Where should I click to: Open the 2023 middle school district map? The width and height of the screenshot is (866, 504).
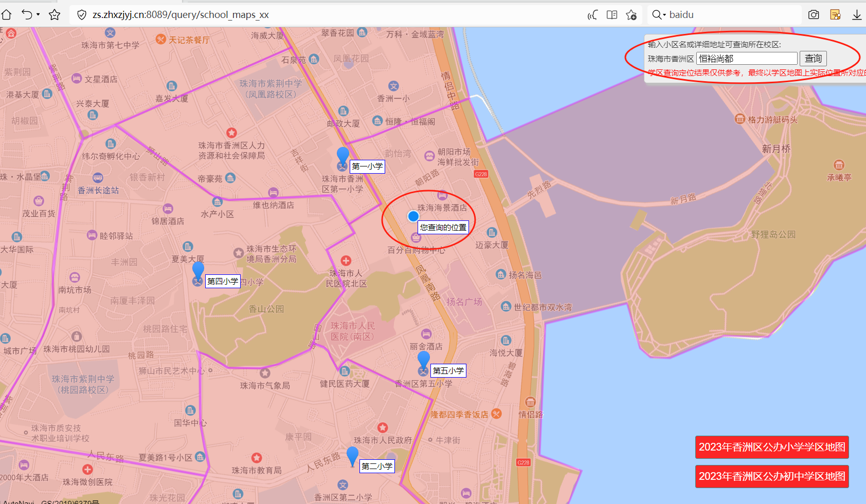pos(771,476)
